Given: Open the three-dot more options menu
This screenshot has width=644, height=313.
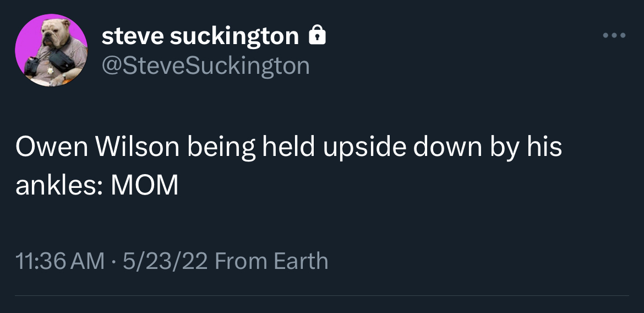Looking at the screenshot, I should click(614, 36).
